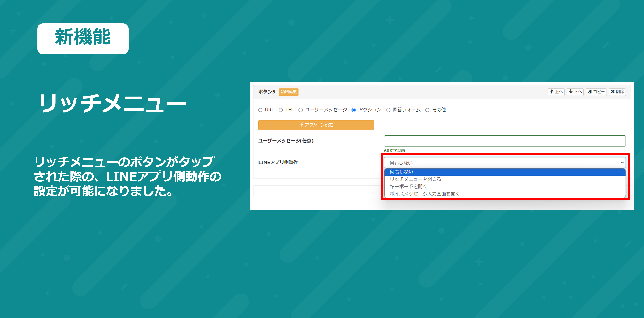Choose 何もしない from the dropdown list

point(505,172)
